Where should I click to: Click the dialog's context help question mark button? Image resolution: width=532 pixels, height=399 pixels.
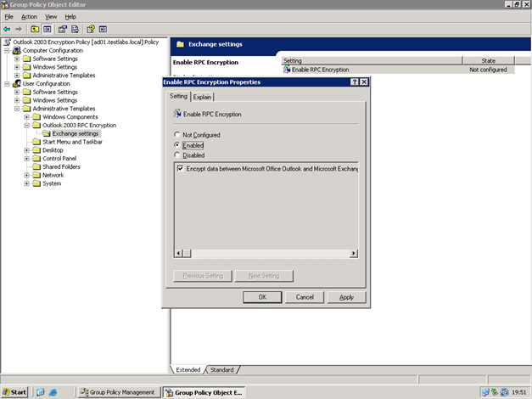click(x=354, y=81)
